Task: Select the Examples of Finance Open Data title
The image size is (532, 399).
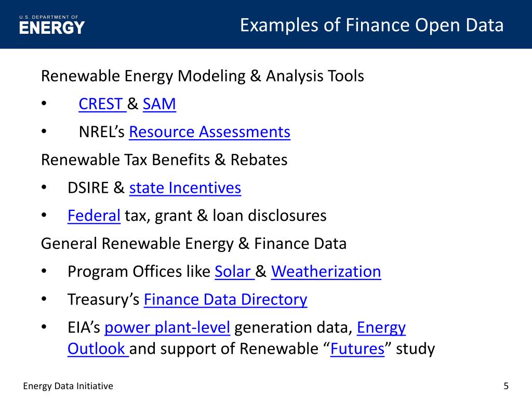Action: (372, 25)
